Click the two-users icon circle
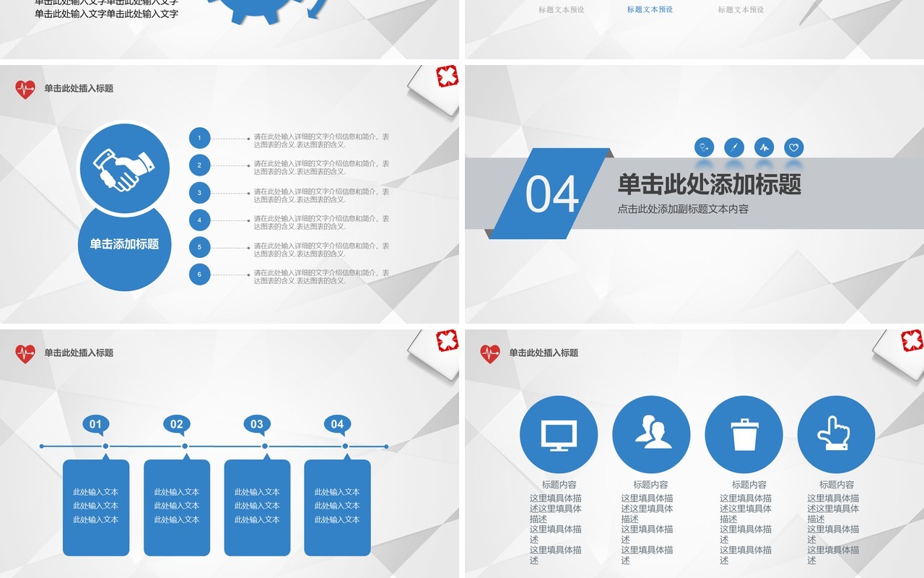924x578 pixels. [x=651, y=435]
